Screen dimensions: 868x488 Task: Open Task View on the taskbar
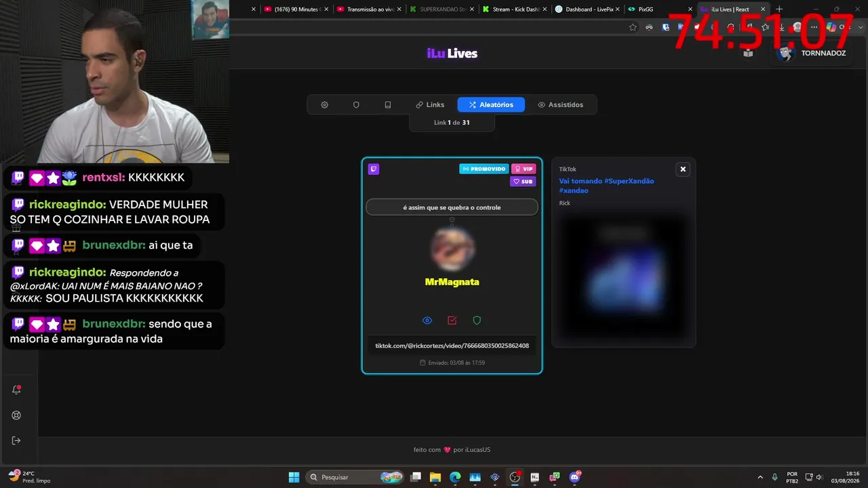point(416,477)
